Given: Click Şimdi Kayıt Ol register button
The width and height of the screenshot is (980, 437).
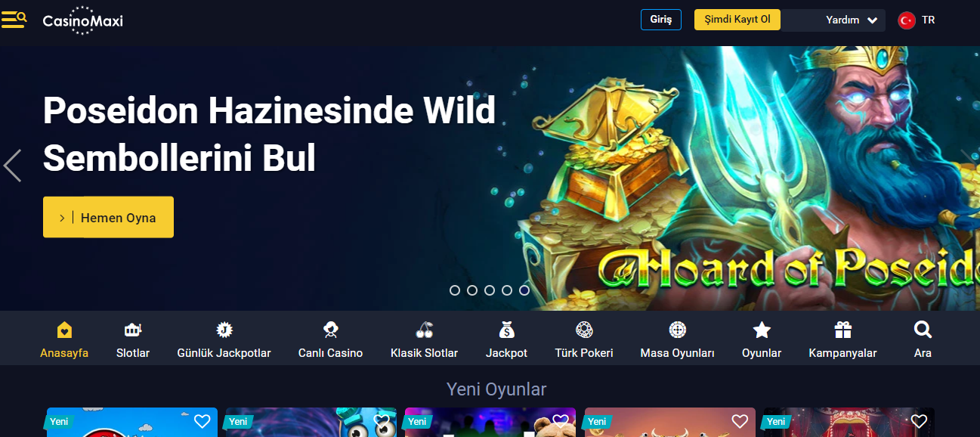Looking at the screenshot, I should pyautogui.click(x=737, y=20).
